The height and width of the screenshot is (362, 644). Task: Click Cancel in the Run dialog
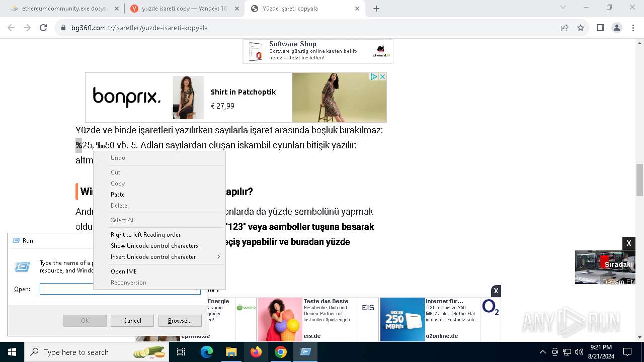click(132, 321)
